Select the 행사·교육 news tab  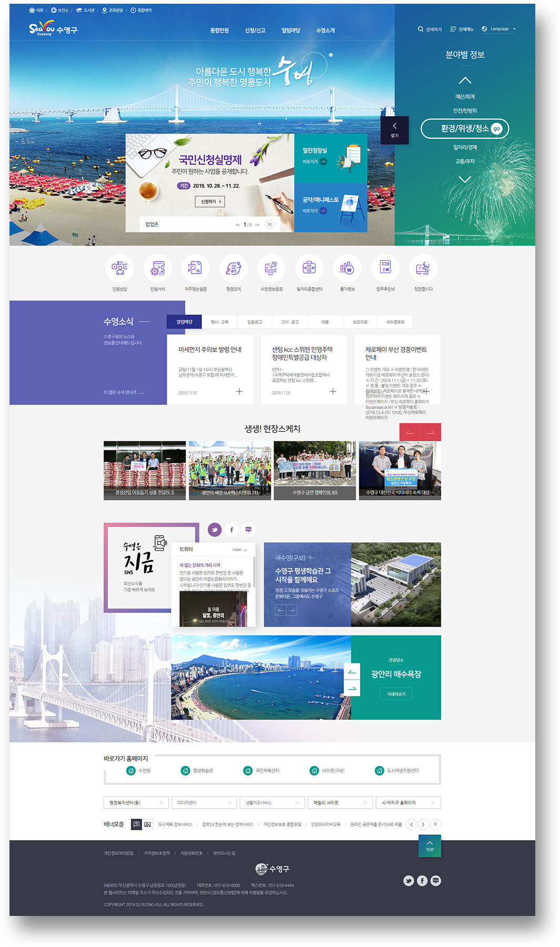click(x=219, y=322)
